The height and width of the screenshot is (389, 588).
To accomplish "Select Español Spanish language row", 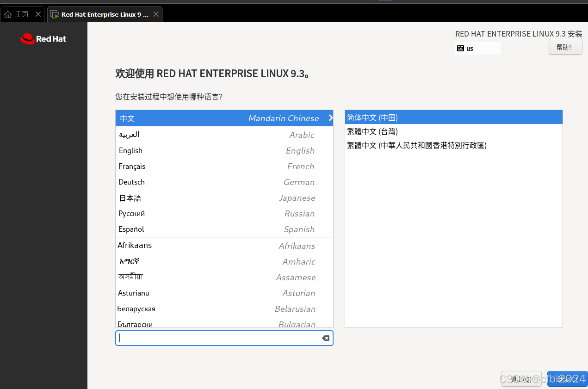I will [x=224, y=229].
